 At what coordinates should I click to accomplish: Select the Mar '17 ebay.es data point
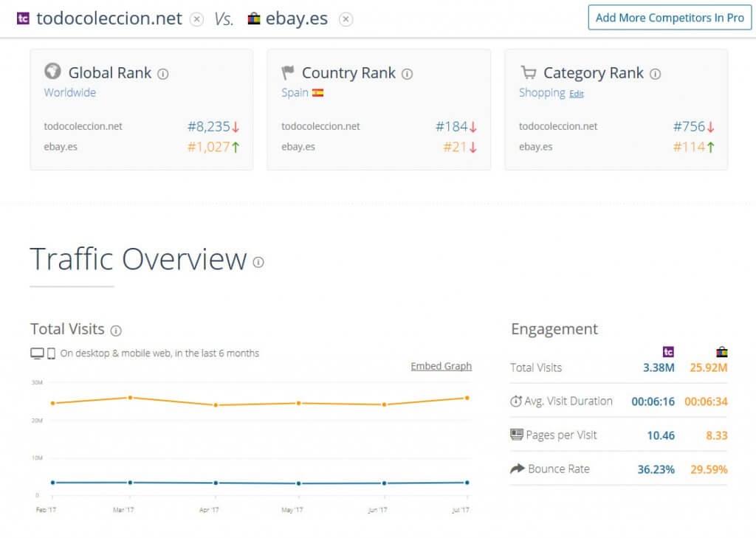pyautogui.click(x=130, y=398)
